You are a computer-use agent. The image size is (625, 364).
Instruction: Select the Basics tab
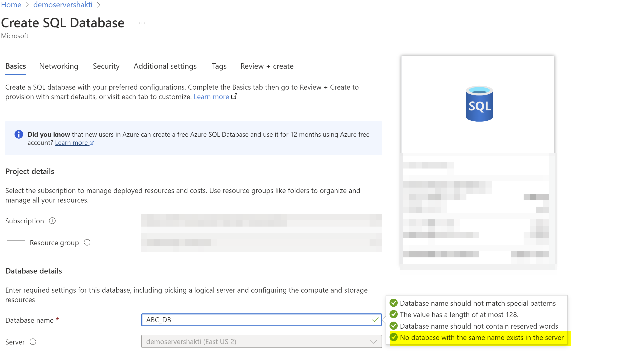pos(16,66)
